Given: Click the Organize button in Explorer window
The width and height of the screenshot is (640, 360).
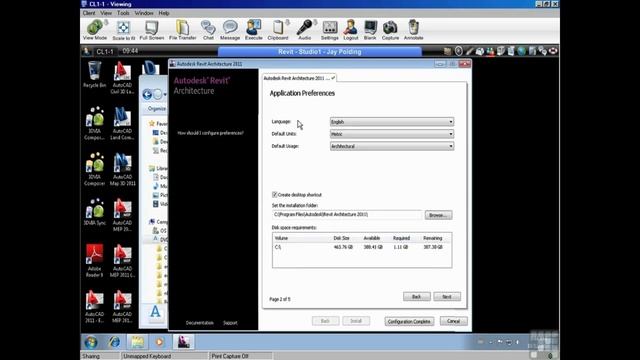Looking at the screenshot, I should [157, 109].
